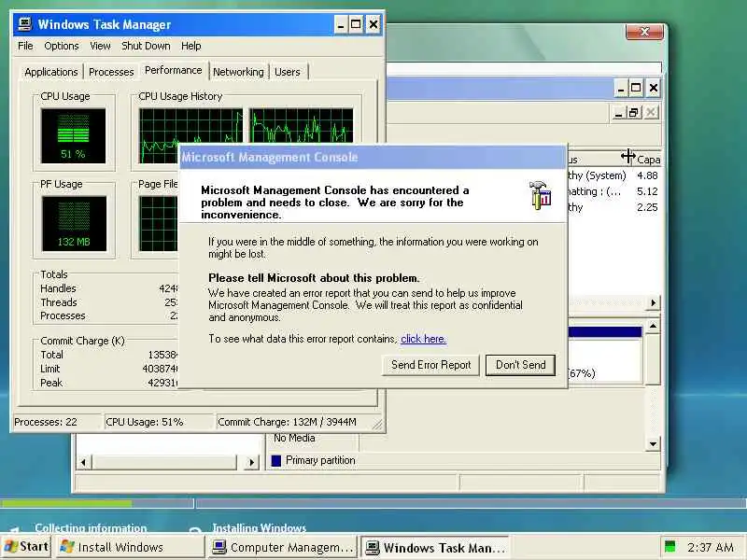Click the clock showing 2:37 AM

pyautogui.click(x=710, y=547)
